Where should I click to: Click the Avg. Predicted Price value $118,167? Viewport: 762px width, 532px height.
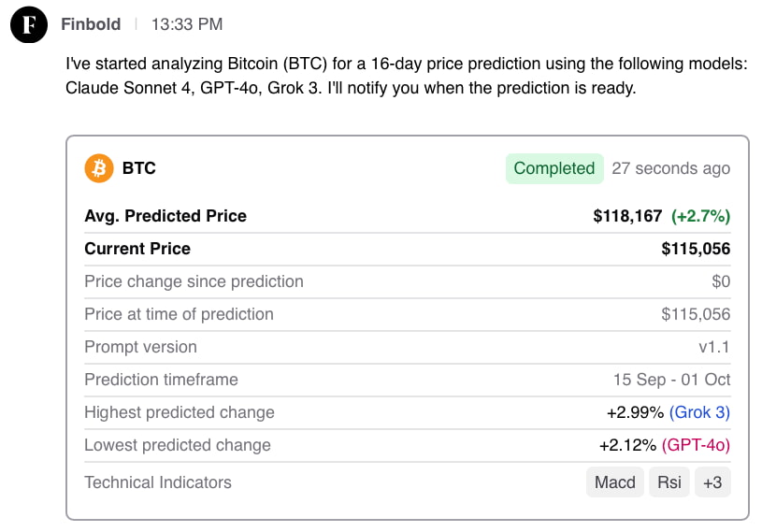point(627,216)
